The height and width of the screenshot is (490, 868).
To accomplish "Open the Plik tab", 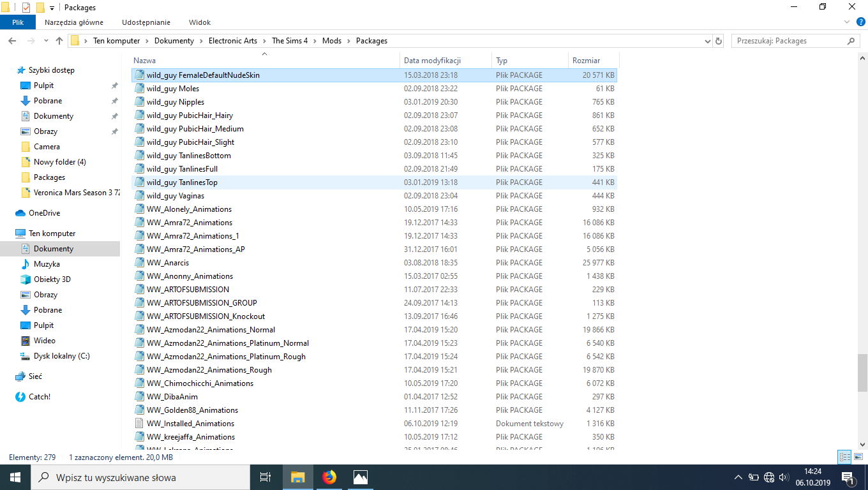I will click(18, 22).
